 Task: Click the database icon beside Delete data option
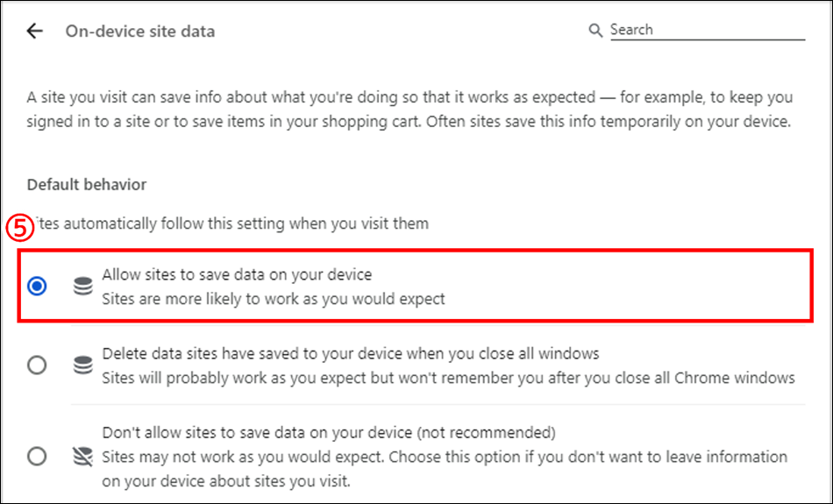tap(83, 366)
